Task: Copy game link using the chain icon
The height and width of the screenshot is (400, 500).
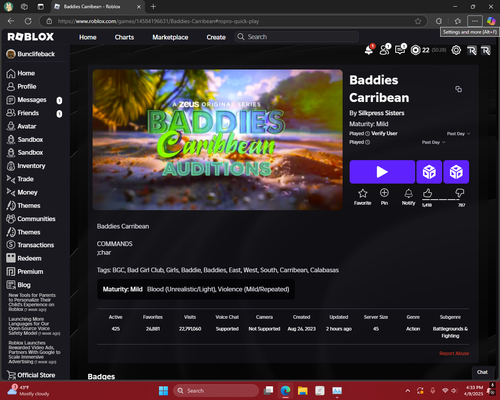Action: click(459, 89)
